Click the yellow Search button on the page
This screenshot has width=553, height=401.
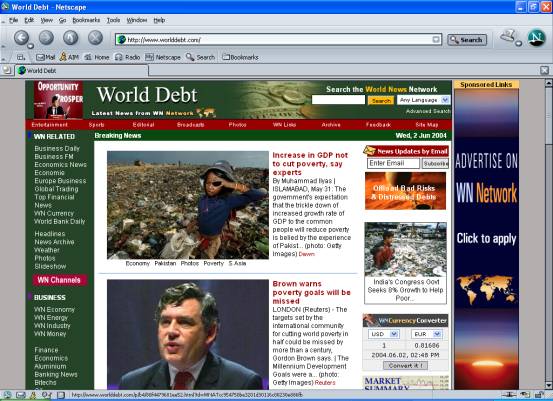[381, 101]
